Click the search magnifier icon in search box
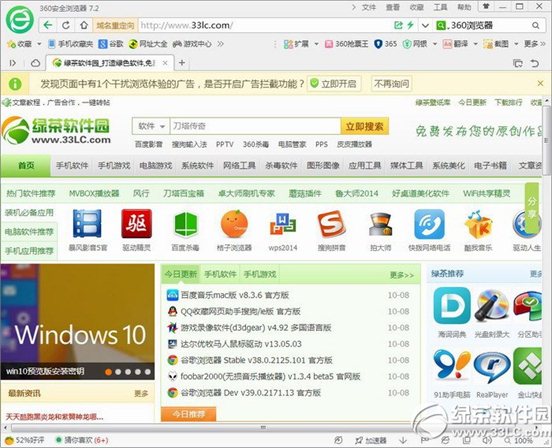Image resolution: width=552 pixels, height=448 pixels. click(535, 25)
